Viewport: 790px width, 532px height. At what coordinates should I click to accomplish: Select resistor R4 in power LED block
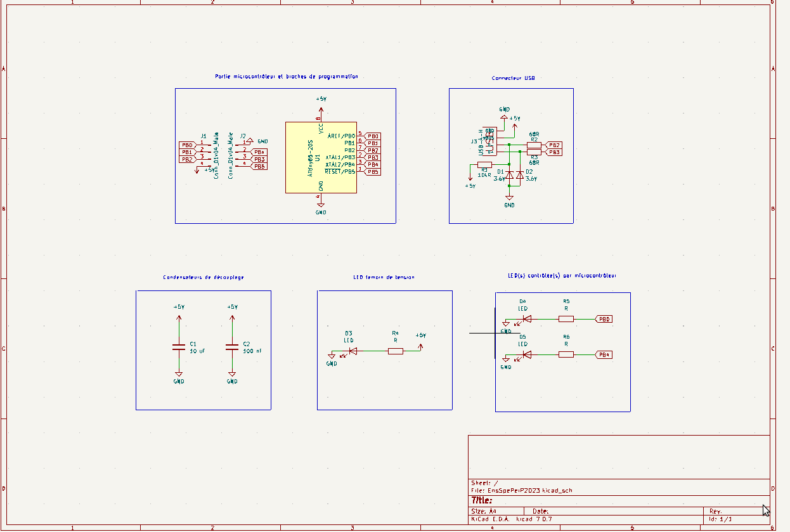395,351
